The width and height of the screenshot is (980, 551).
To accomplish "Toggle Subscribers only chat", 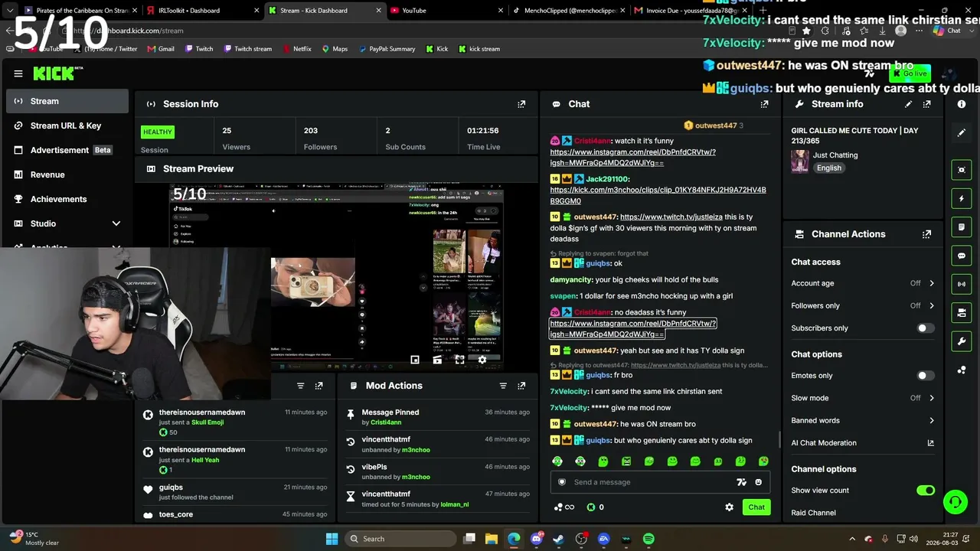I will click(926, 328).
